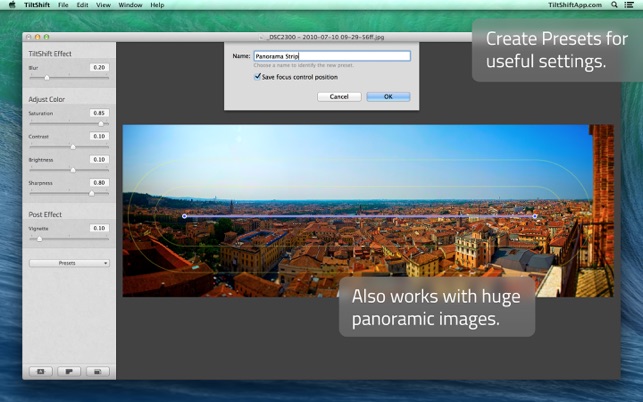Click the Blur value field 0.20

click(99, 67)
